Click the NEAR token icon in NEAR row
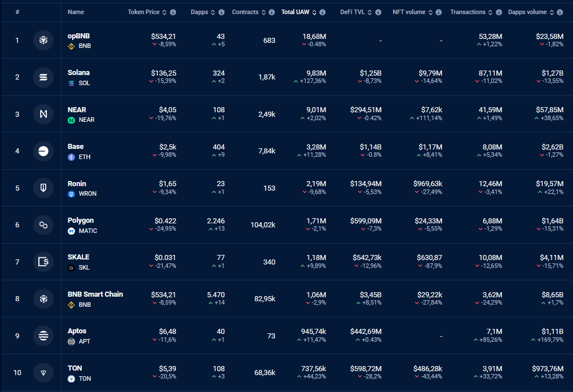Image resolution: width=573 pixels, height=392 pixels. pos(71,120)
